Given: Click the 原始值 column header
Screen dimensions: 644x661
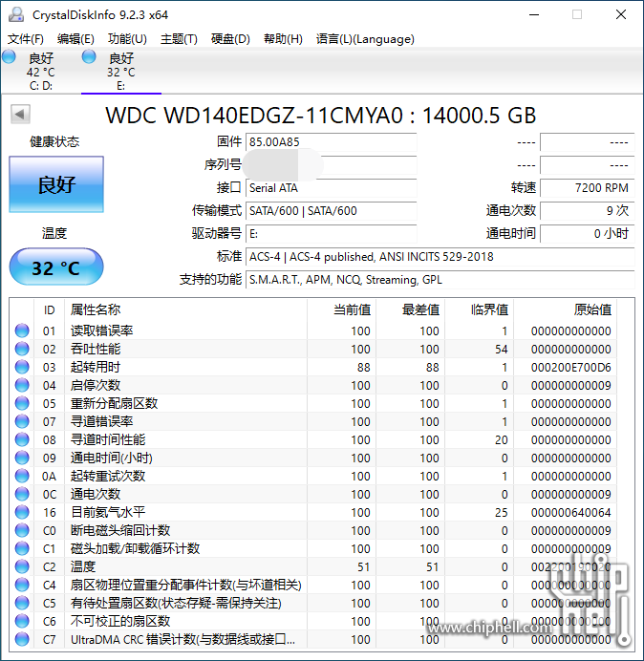Looking at the screenshot, I should click(591, 309).
